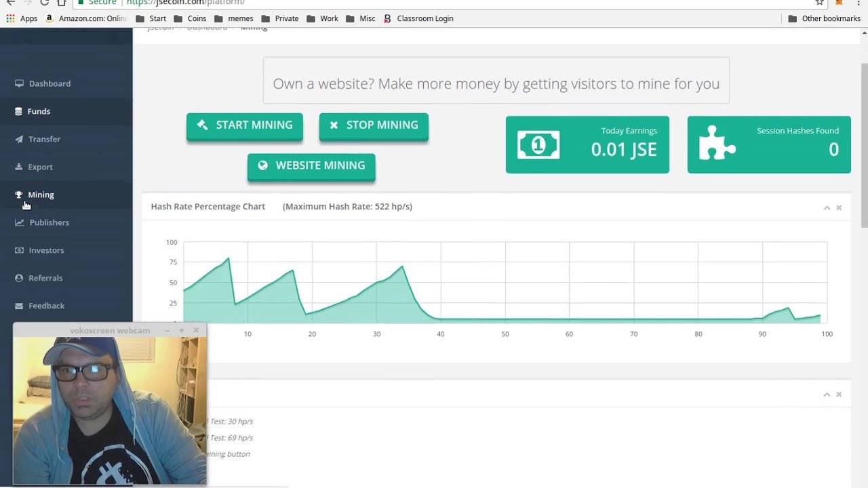Click the 0.01 JSE earnings value

(624, 149)
